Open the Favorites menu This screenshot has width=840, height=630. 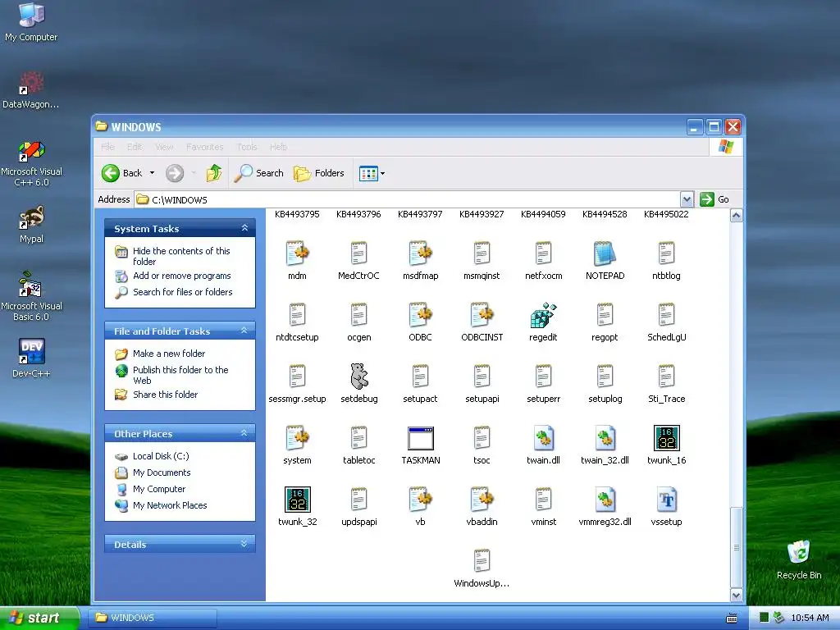pos(204,147)
